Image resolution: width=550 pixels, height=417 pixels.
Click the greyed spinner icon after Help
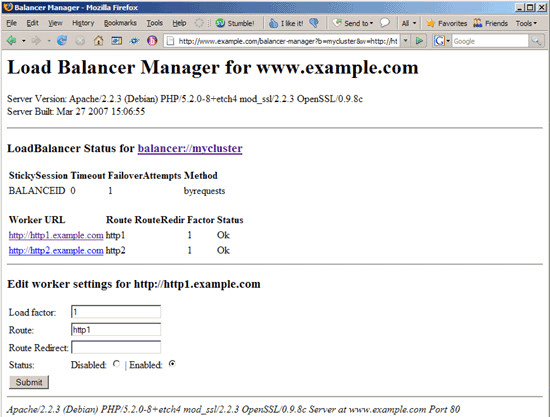(x=199, y=23)
